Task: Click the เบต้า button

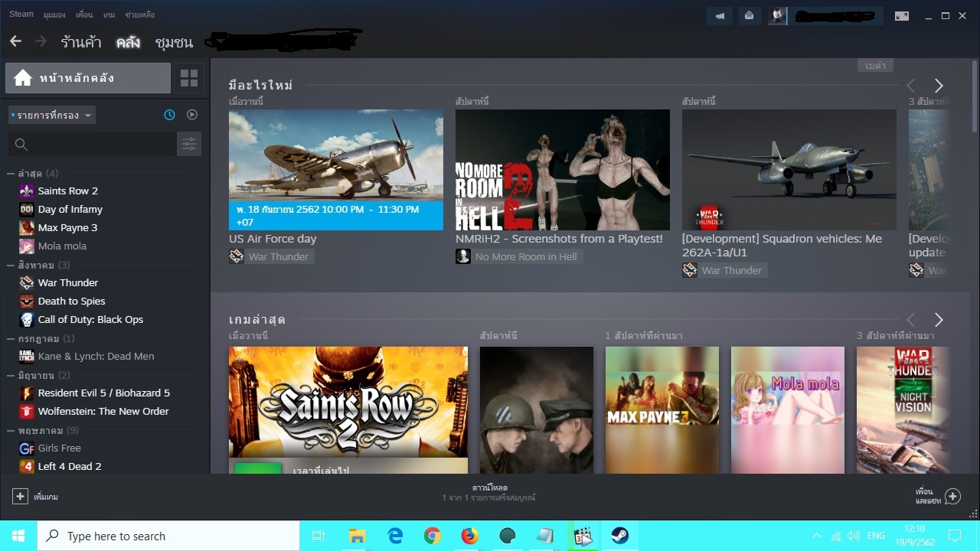Action: pyautogui.click(x=876, y=66)
